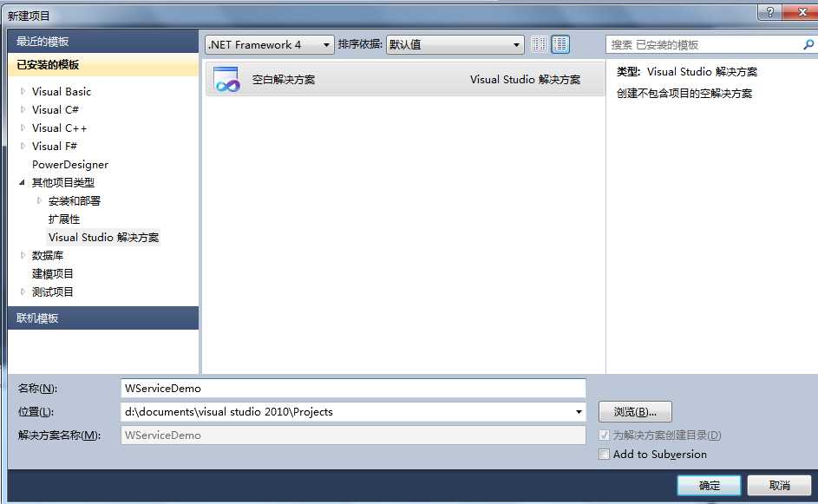Select 安装和部署 tree label
818x504 pixels.
[74, 201]
